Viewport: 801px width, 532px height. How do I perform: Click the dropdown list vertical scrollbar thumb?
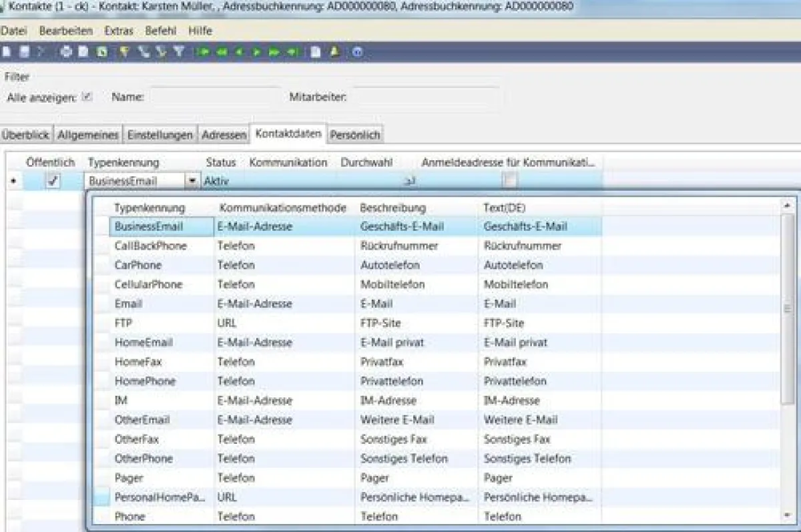coord(788,307)
